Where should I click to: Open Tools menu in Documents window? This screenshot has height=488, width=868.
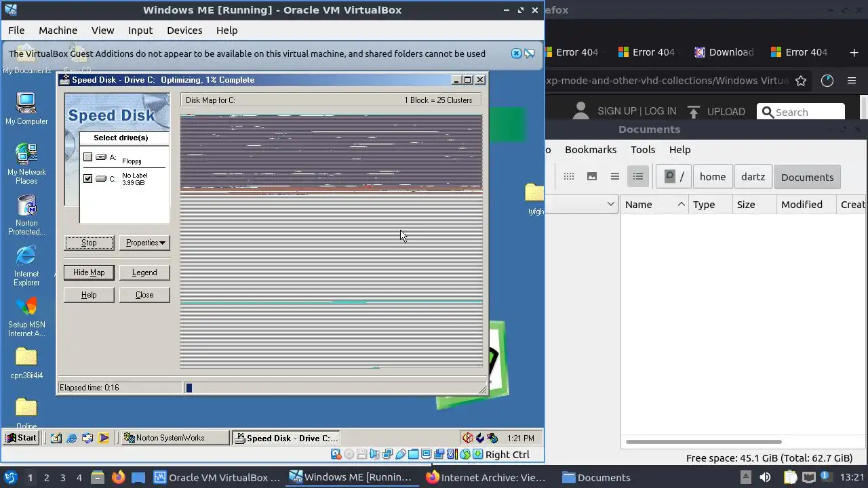coord(643,150)
